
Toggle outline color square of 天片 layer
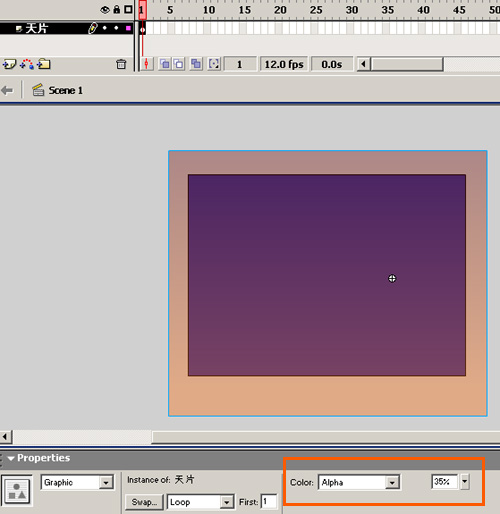pyautogui.click(x=128, y=28)
